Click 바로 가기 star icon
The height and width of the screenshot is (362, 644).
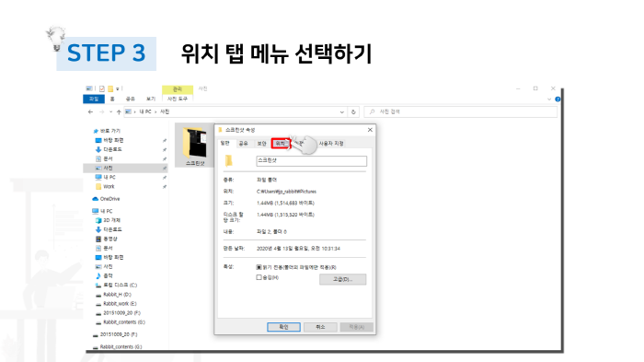click(x=96, y=131)
